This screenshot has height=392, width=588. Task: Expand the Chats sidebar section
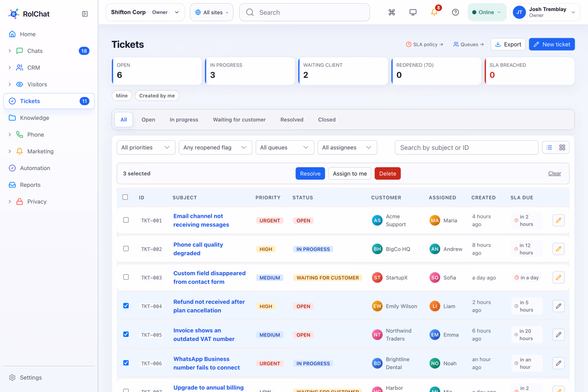(10, 51)
